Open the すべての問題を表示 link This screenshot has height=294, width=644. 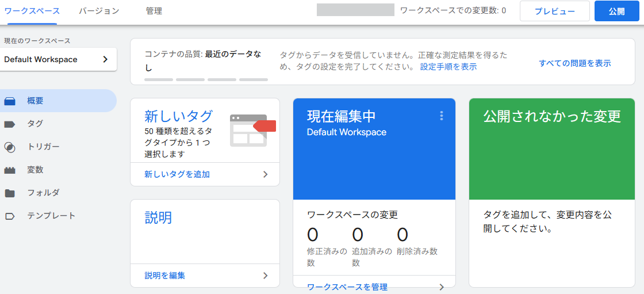click(x=574, y=63)
